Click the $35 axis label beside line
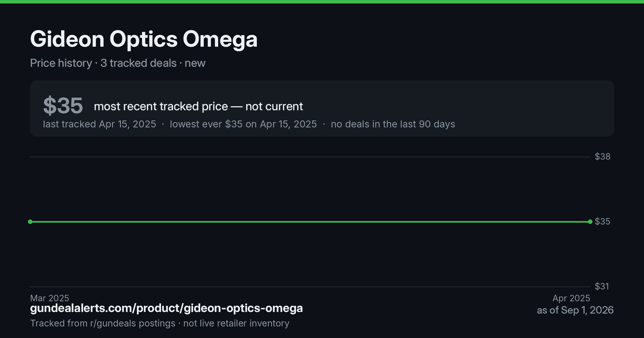 (603, 222)
